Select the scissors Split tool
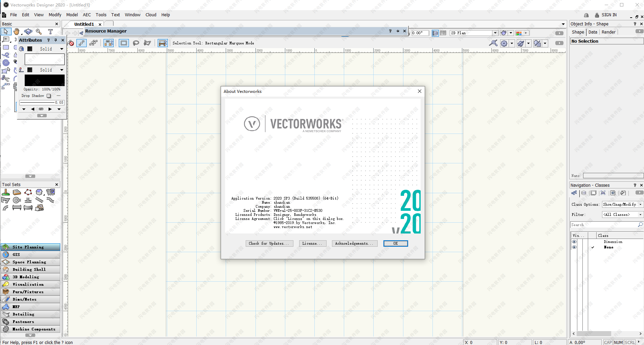The image size is (644, 345). point(6,78)
